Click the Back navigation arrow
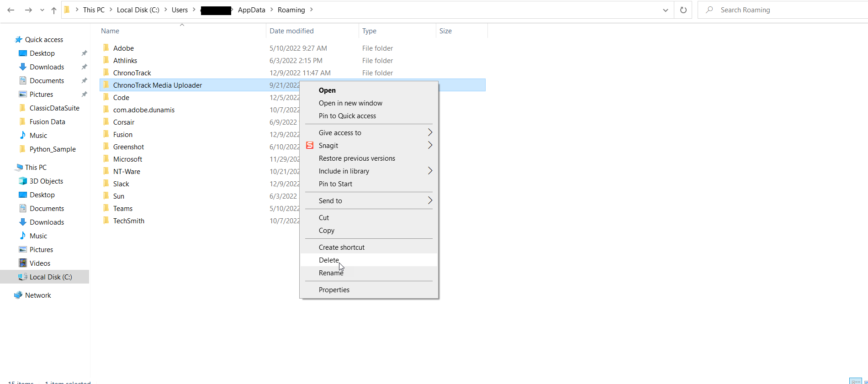The width and height of the screenshot is (868, 384). coord(11,10)
